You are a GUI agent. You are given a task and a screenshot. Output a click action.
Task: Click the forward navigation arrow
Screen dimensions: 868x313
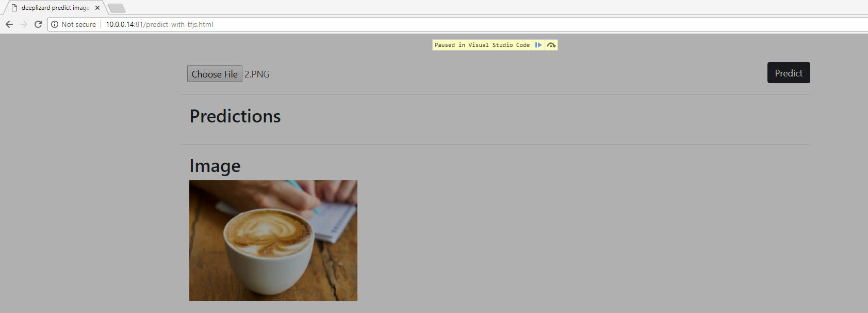[x=24, y=24]
